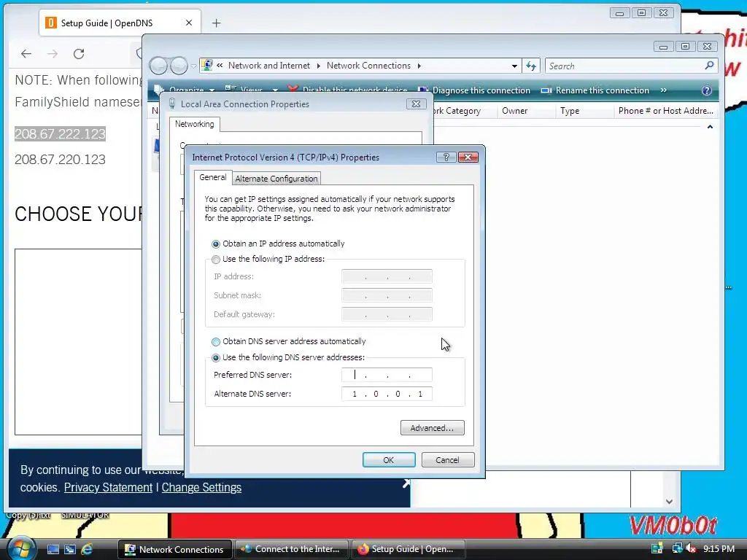Click 208.67.220.123 address text
Viewport: 747px width, 560px height.
[x=60, y=160]
